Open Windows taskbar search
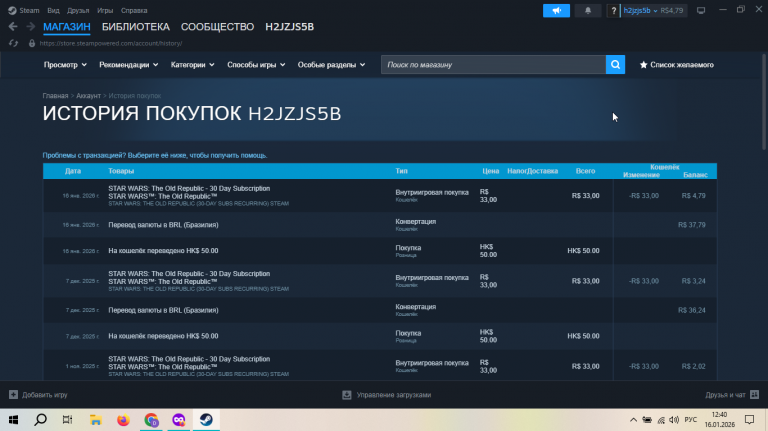 point(41,420)
